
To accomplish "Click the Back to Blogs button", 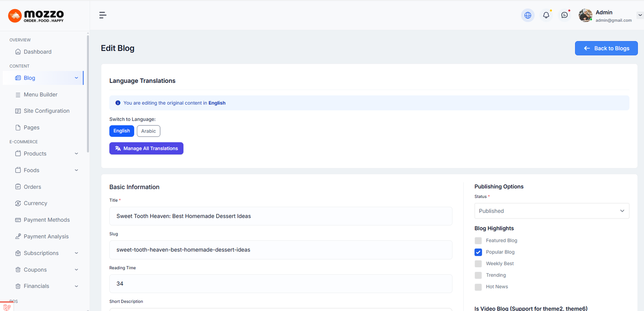I will coord(606,48).
